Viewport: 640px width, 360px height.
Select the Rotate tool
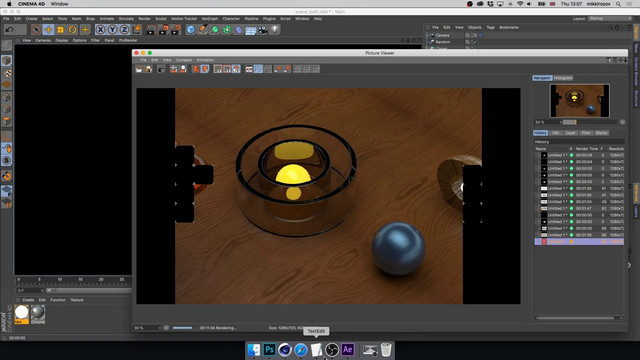click(73, 29)
